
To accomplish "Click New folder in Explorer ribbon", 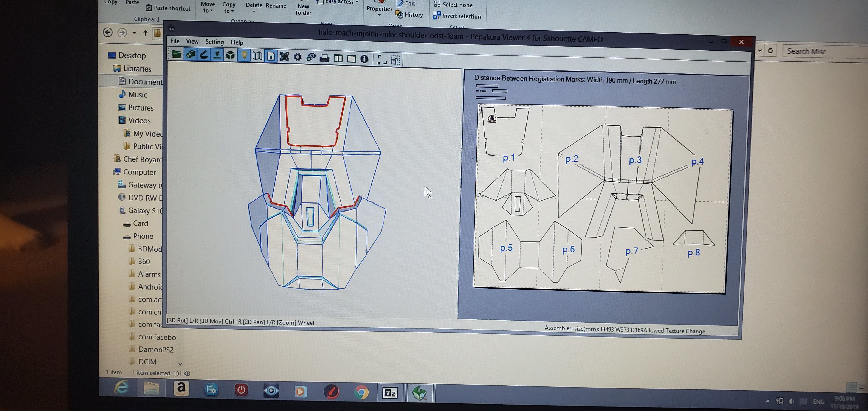I will click(x=303, y=9).
